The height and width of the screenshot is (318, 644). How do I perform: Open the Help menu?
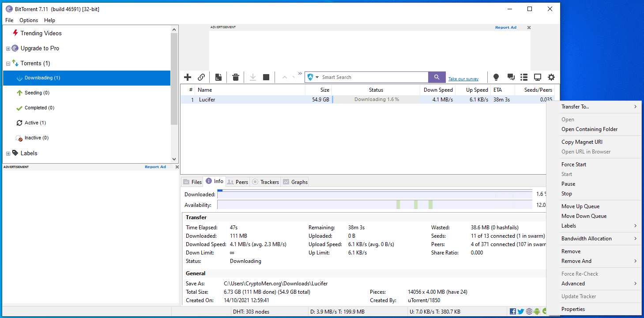(49, 20)
